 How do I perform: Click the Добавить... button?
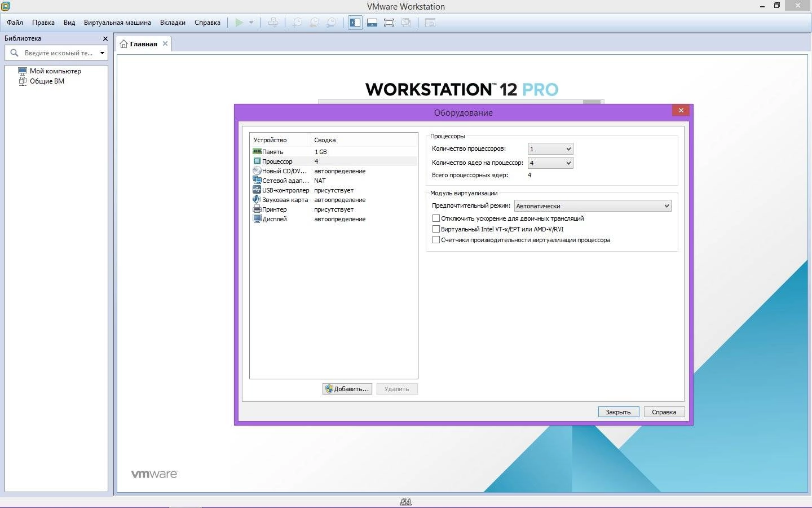[347, 389]
